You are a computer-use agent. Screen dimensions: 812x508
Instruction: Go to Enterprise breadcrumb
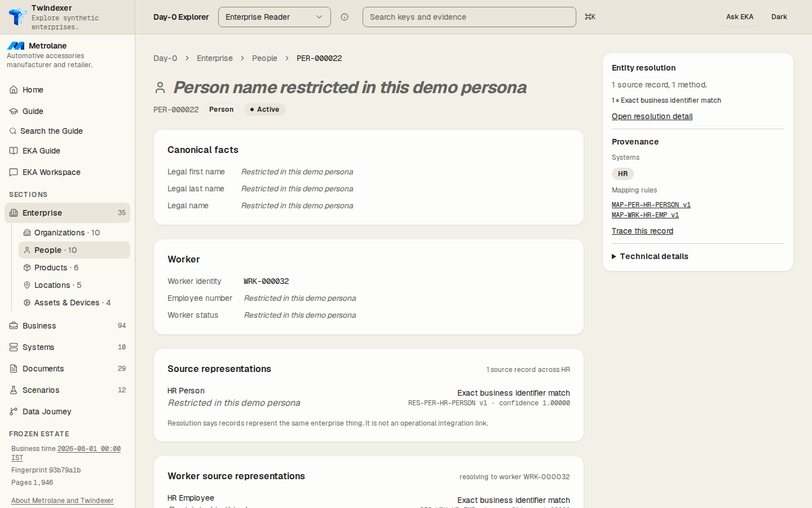point(215,58)
